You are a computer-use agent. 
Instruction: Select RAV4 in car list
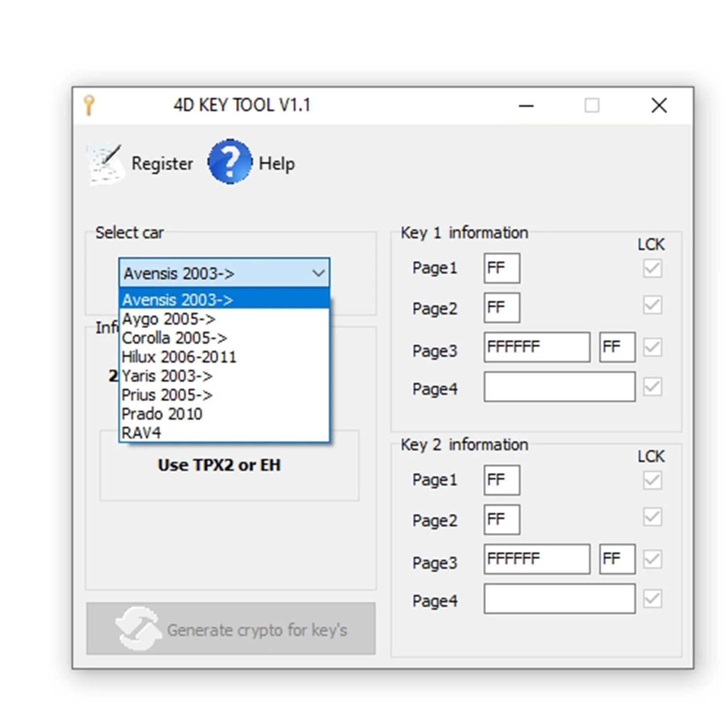tap(224, 432)
